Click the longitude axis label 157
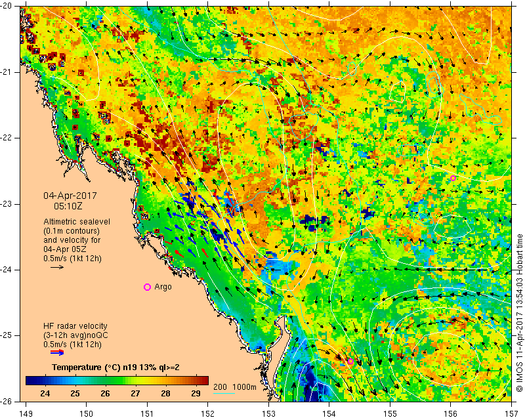This screenshot has height=420, width=525. (512, 413)
